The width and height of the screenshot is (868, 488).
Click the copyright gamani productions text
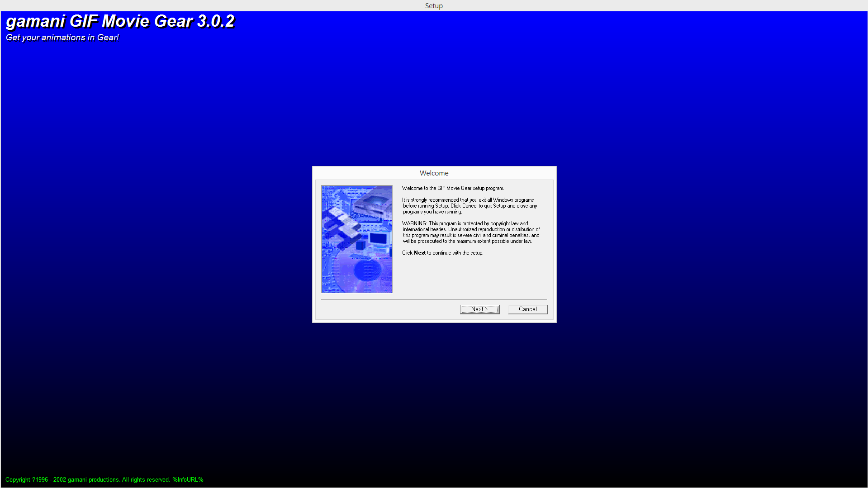104,480
